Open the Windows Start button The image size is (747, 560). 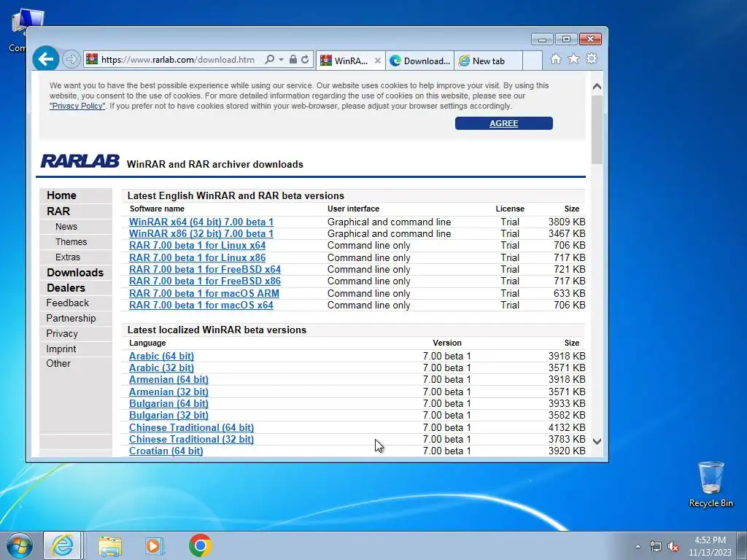coord(19,545)
